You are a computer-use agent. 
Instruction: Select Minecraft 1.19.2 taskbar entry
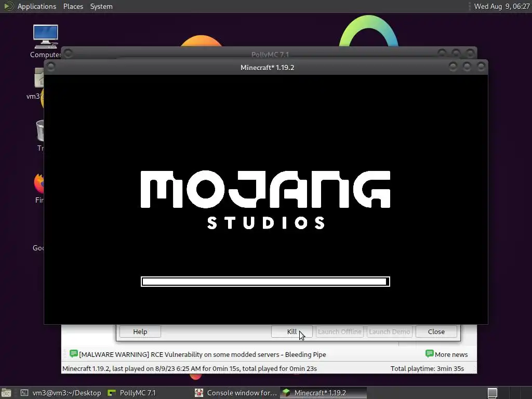coord(323,393)
